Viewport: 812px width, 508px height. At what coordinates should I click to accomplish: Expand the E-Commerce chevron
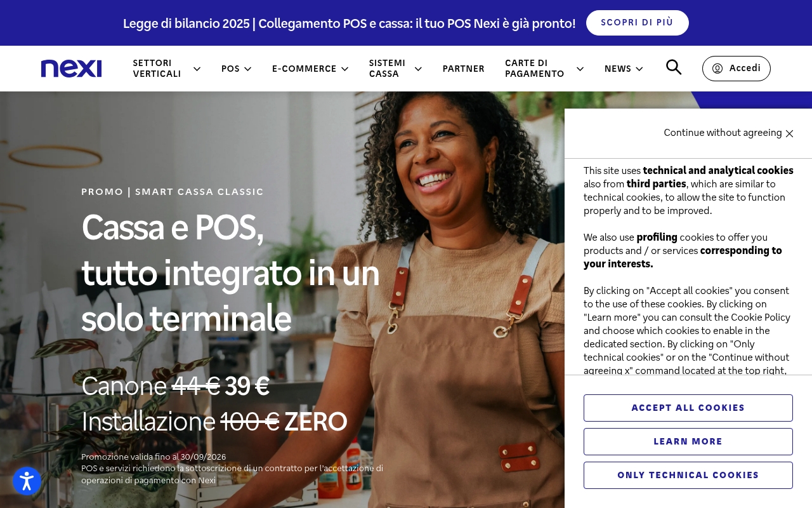344,69
